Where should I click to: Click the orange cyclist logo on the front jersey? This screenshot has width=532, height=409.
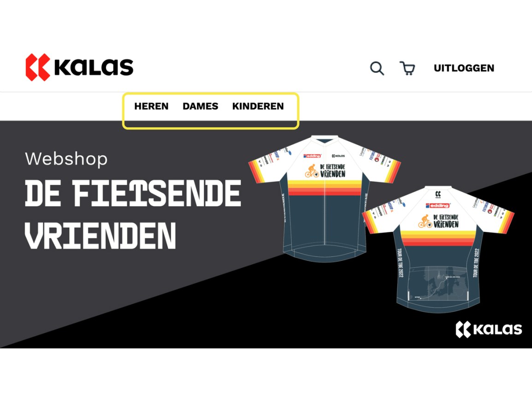pyautogui.click(x=311, y=171)
